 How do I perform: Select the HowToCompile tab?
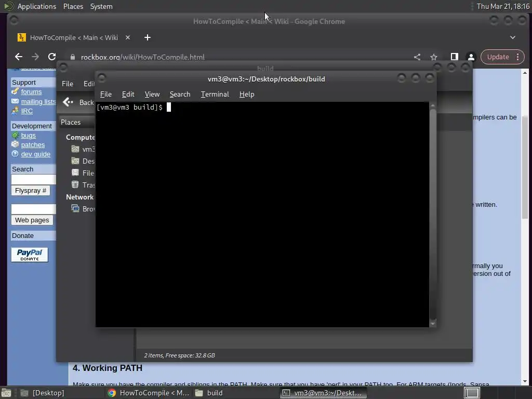pos(74,37)
